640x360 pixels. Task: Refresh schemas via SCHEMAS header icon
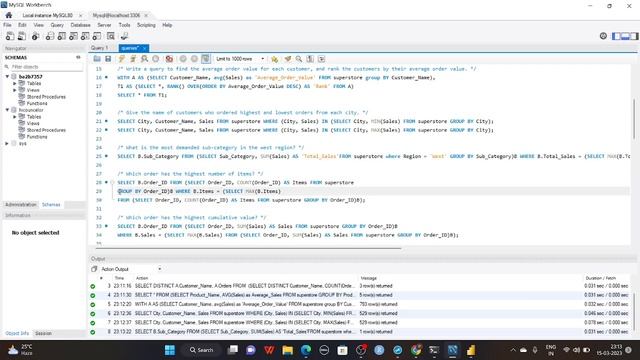pyautogui.click(x=78, y=58)
